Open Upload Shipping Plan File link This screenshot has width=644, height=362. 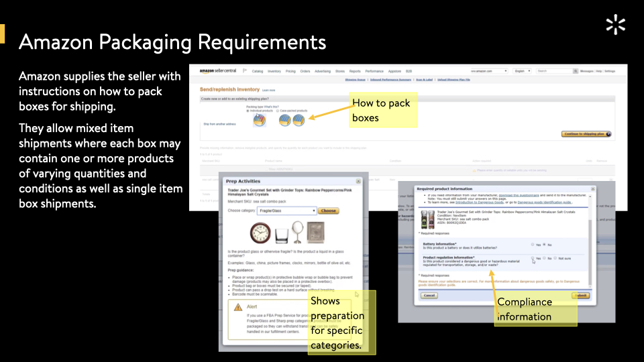(453, 80)
